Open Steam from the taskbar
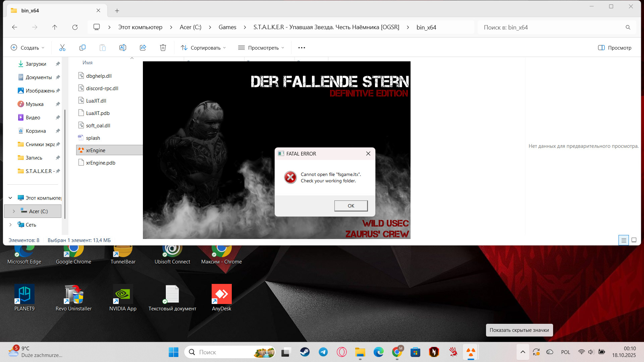This screenshot has width=644, height=362. pyautogui.click(x=305, y=352)
